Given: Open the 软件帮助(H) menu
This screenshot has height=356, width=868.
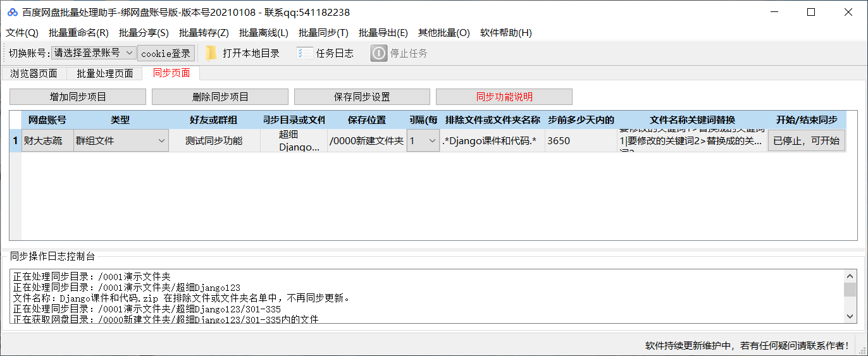Looking at the screenshot, I should [506, 33].
